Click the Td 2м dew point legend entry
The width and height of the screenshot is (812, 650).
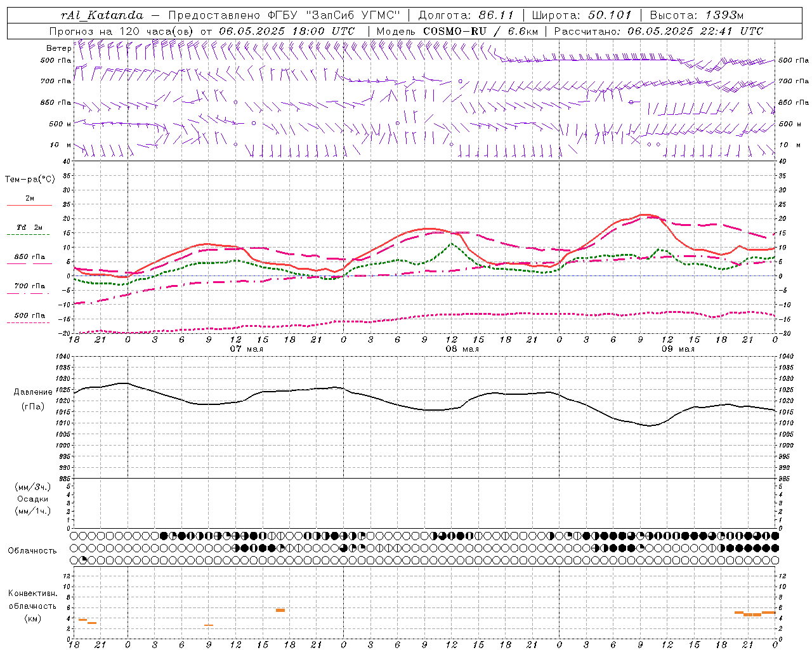30,227
